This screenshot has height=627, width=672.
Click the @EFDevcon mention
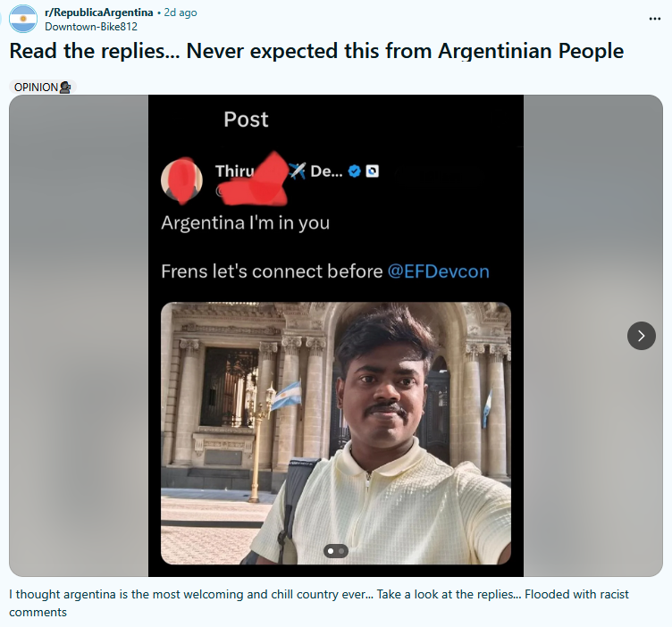pyautogui.click(x=439, y=272)
